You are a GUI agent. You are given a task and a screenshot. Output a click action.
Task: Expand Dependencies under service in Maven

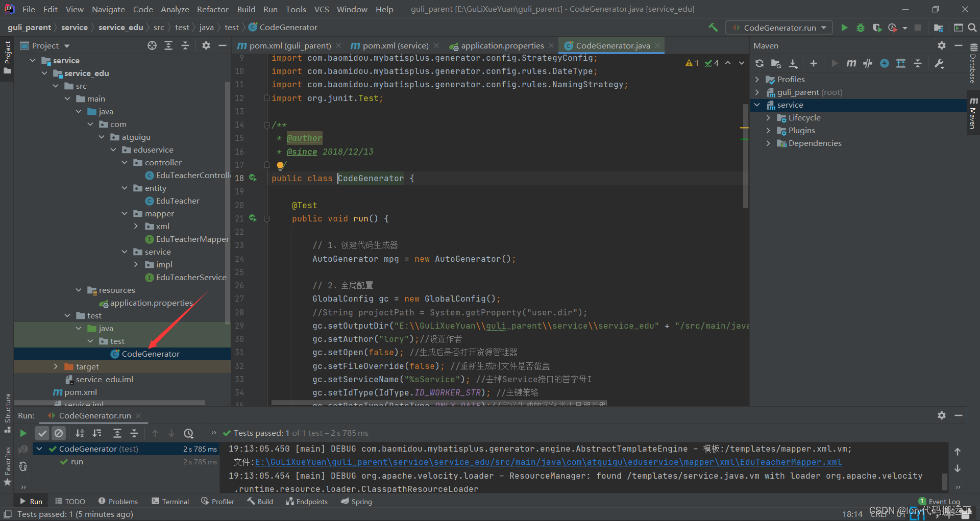coord(768,143)
